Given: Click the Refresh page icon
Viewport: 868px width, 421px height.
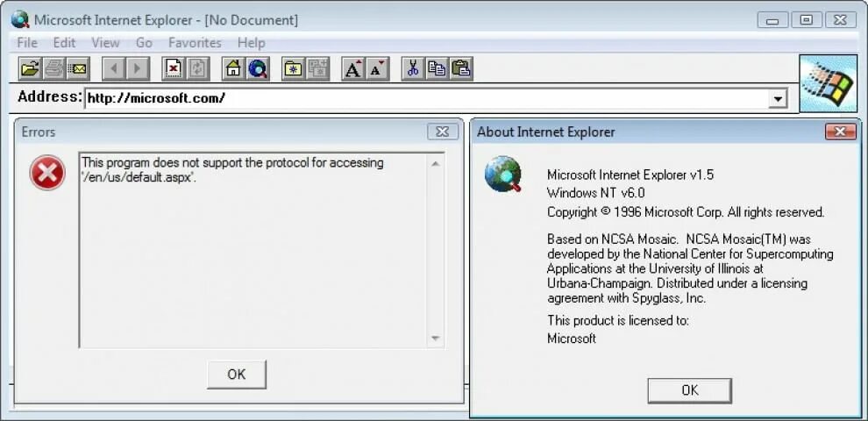Looking at the screenshot, I should (197, 68).
